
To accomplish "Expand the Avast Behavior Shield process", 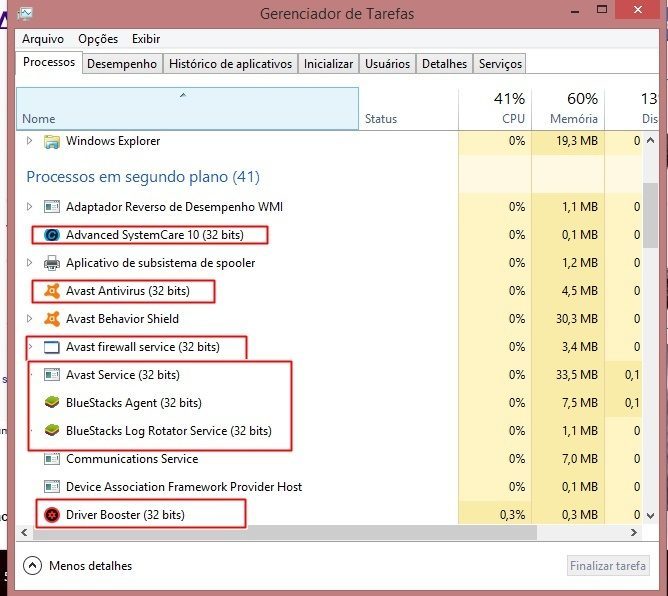I will (29, 318).
